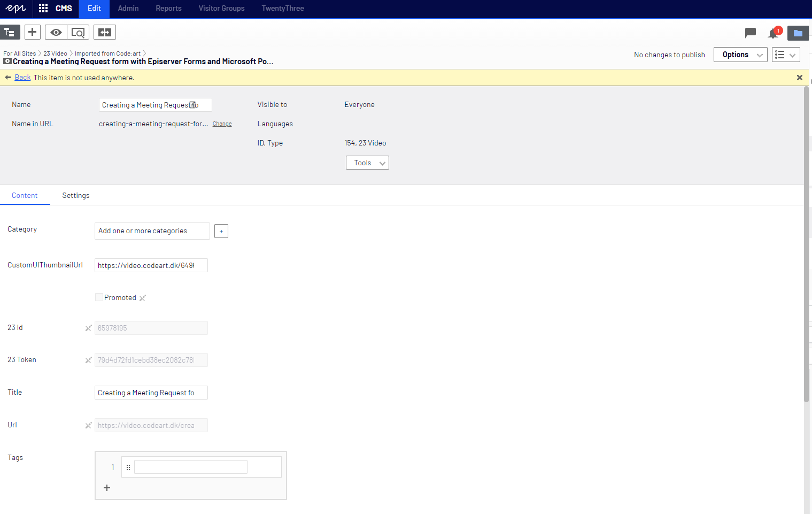Dismiss the yellow notification bar
The height and width of the screenshot is (514, 812).
pos(799,78)
